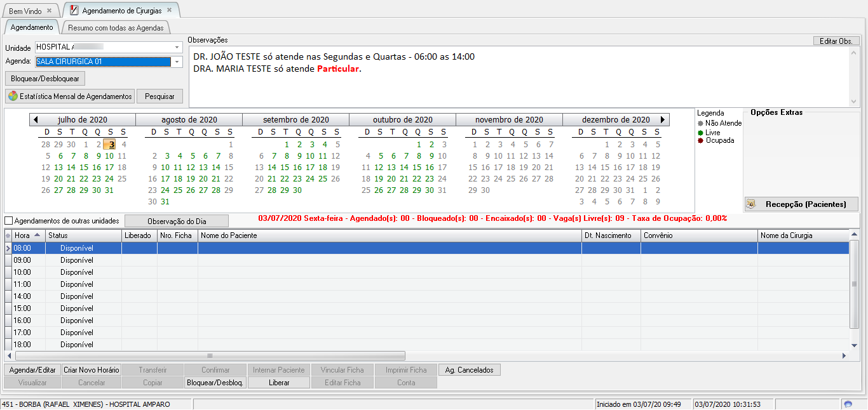Open Recepção (Pacientes) panel
Image resolution: width=868 pixels, height=410 pixels.
click(801, 204)
